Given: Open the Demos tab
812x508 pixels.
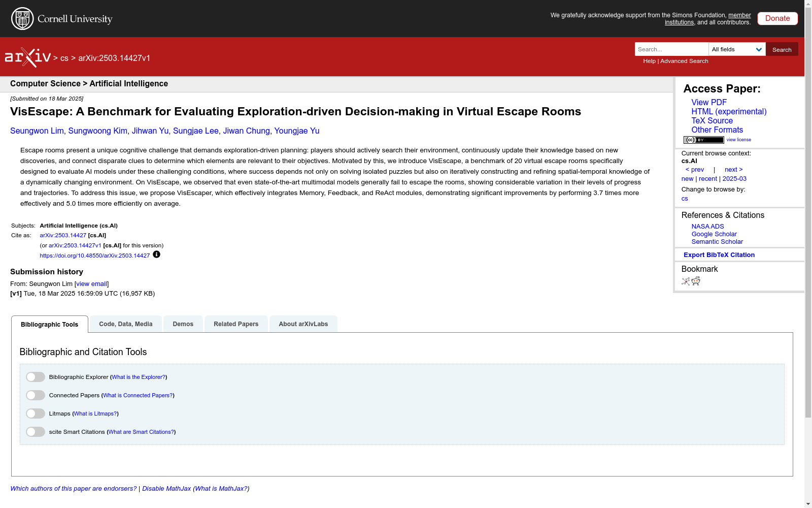Looking at the screenshot, I should [183, 324].
